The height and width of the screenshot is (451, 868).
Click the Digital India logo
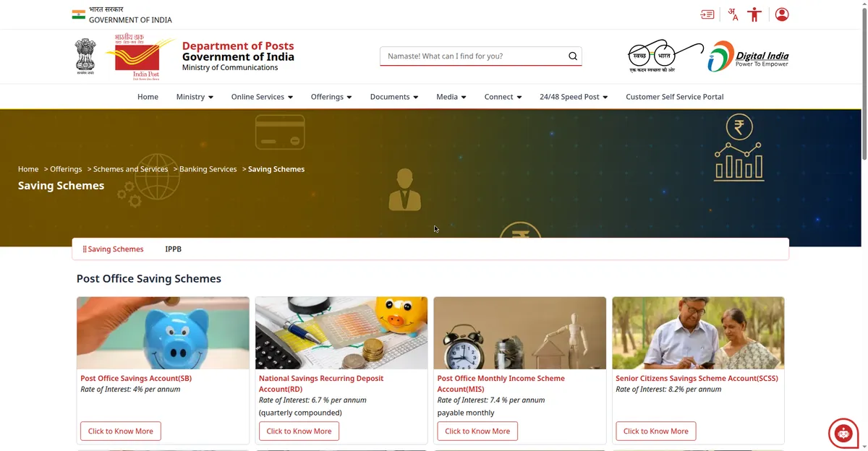748,56
